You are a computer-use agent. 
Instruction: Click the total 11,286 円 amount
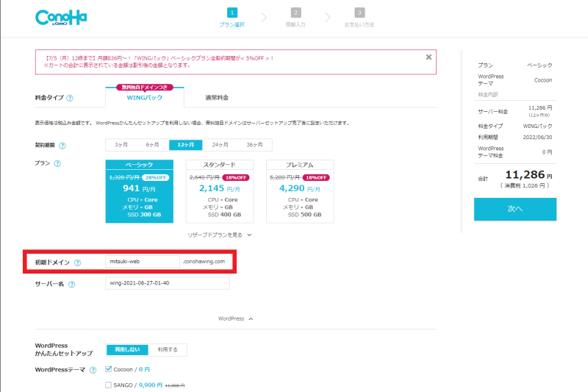coord(528,175)
